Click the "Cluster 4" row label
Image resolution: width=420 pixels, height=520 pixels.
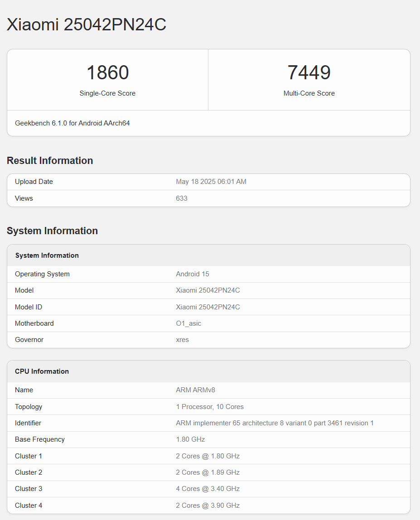pyautogui.click(x=29, y=506)
